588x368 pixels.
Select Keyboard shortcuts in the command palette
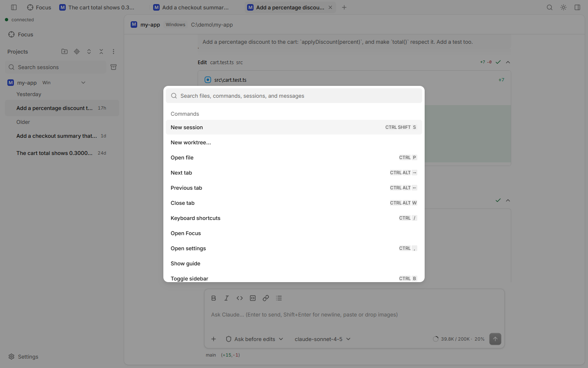point(294,218)
